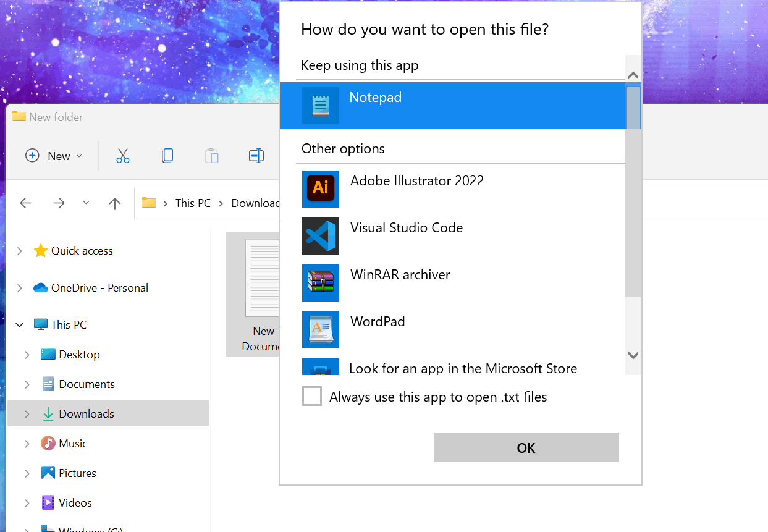Pick the Visual Studio Code icon

click(320, 236)
